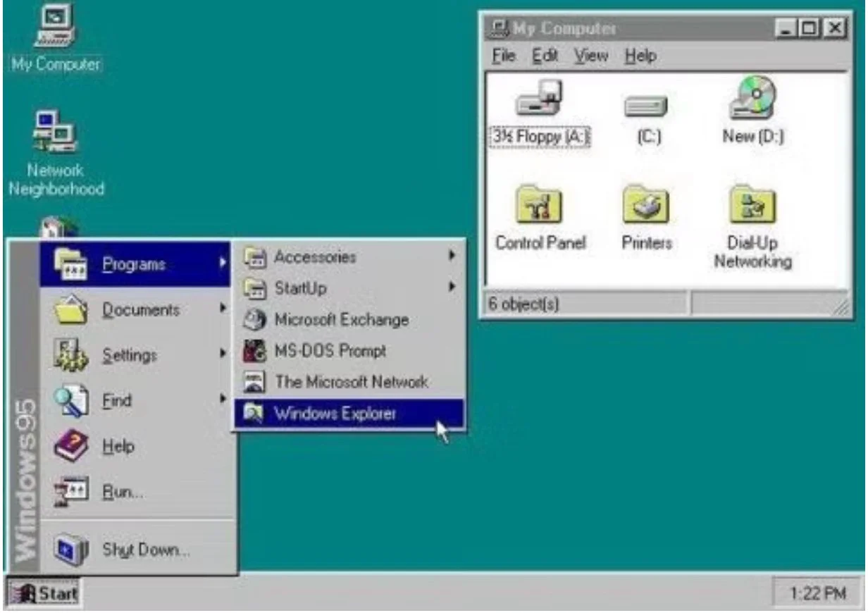Click the 6 object(s) status bar text
This screenshot has height=613, width=868.
click(523, 304)
